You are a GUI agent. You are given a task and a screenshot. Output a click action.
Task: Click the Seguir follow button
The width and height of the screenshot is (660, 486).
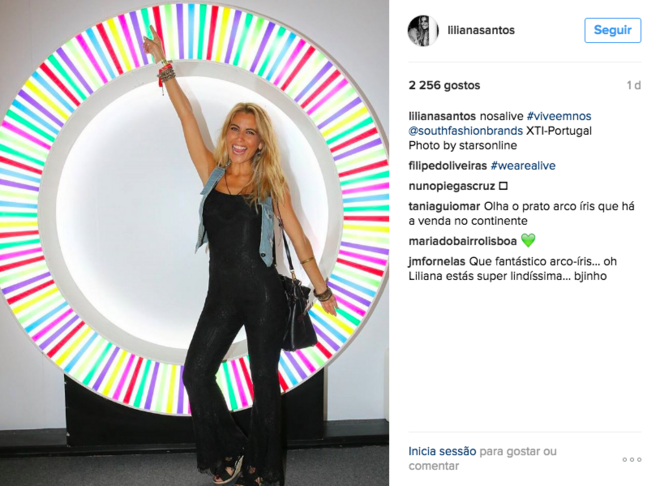click(612, 30)
